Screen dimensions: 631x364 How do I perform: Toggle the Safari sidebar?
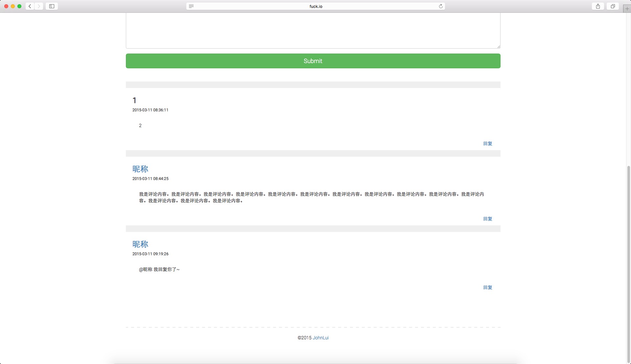(x=51, y=6)
